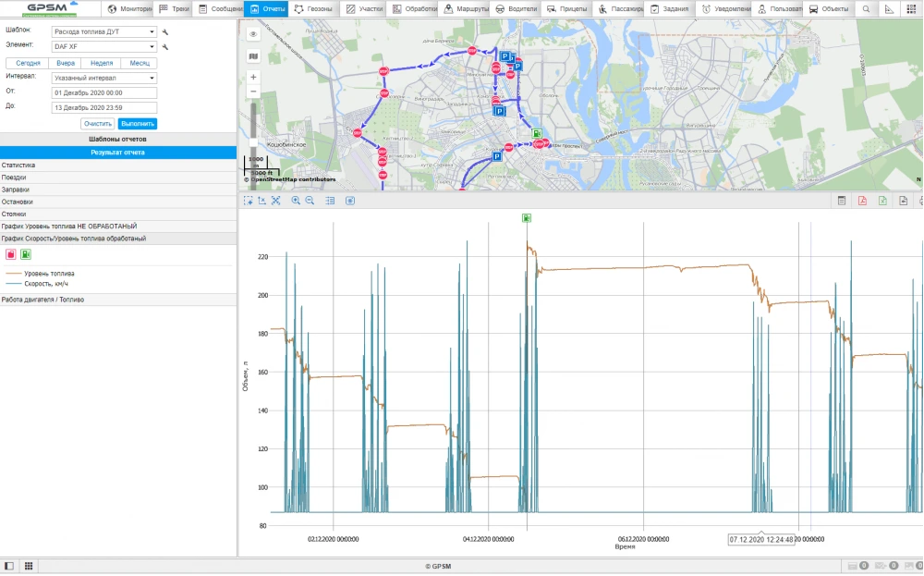The image size is (924, 576).
Task: Export the report using the PDF icon
Action: click(x=862, y=201)
